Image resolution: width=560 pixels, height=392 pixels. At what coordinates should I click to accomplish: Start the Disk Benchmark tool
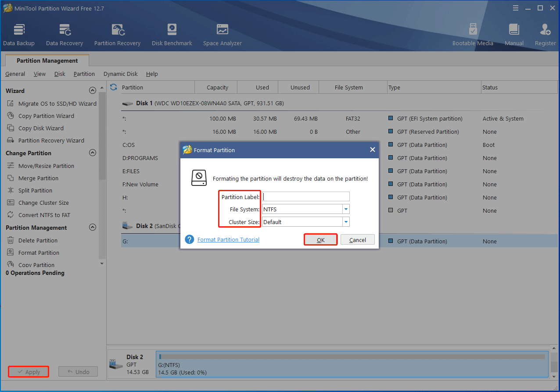[172, 35]
